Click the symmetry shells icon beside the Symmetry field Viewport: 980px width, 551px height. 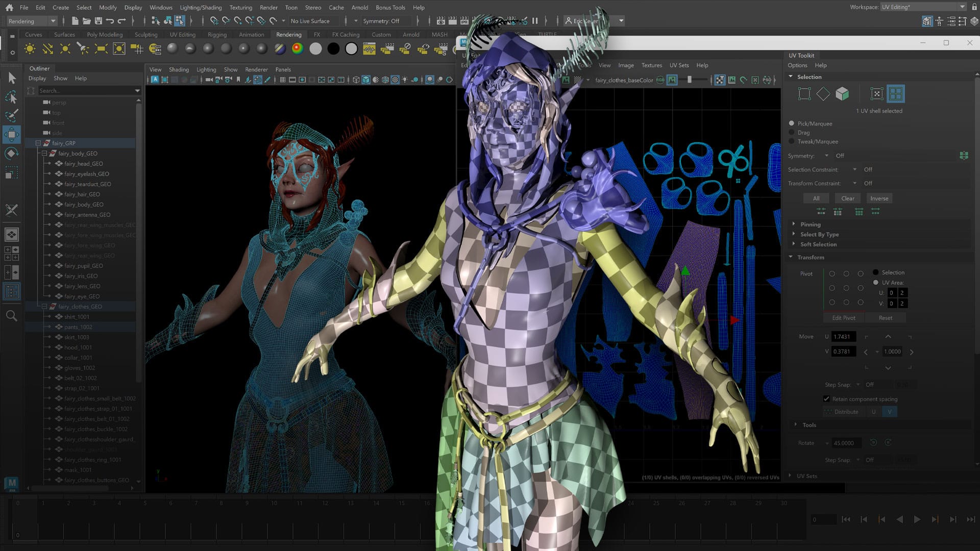[965, 156]
